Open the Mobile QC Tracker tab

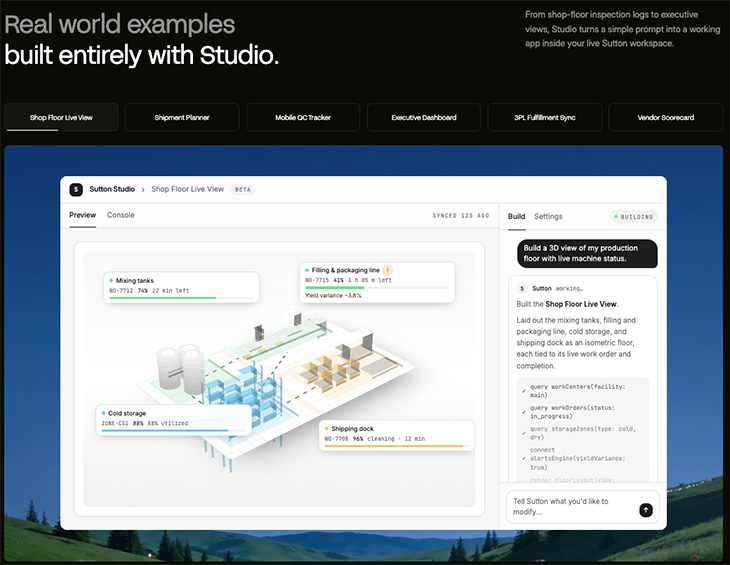click(303, 117)
